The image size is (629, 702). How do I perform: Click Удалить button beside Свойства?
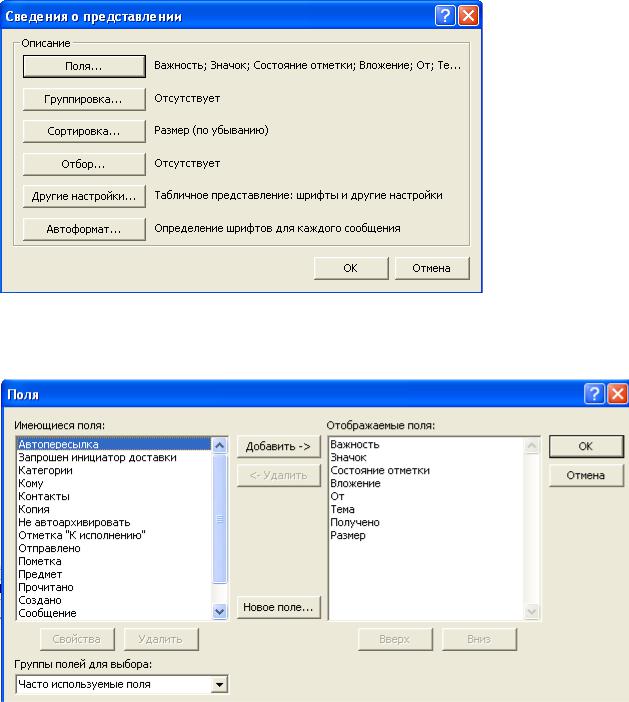(x=161, y=639)
